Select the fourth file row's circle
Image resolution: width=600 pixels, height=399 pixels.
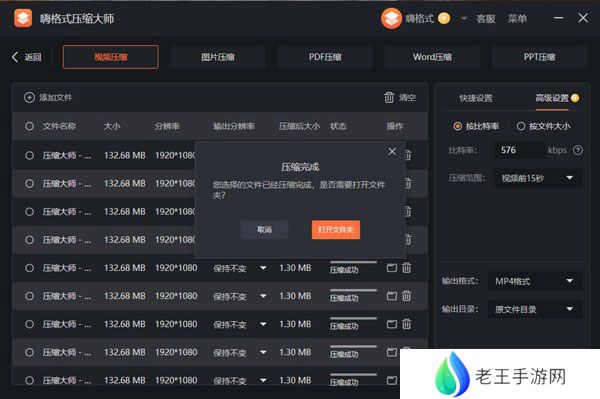(29, 240)
